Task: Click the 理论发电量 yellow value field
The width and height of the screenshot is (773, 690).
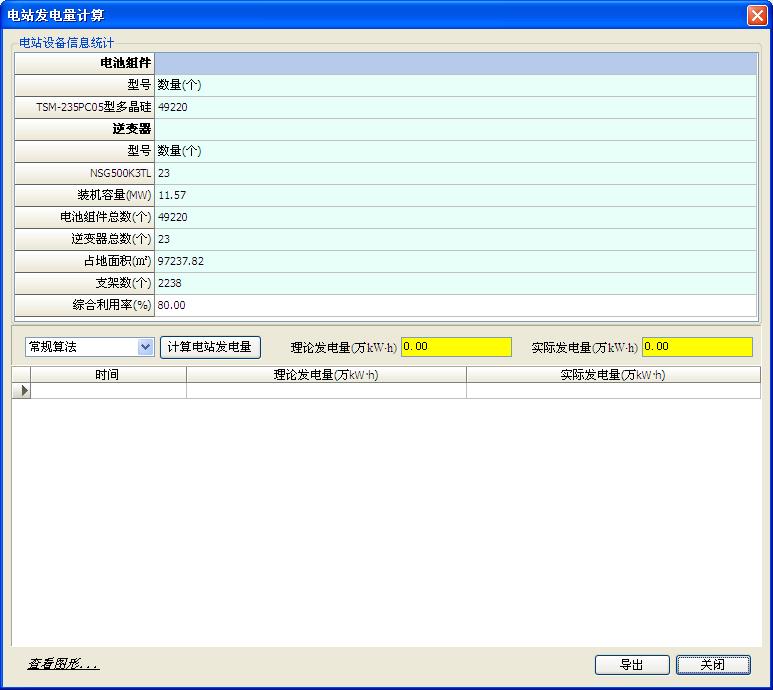Action: click(456, 347)
